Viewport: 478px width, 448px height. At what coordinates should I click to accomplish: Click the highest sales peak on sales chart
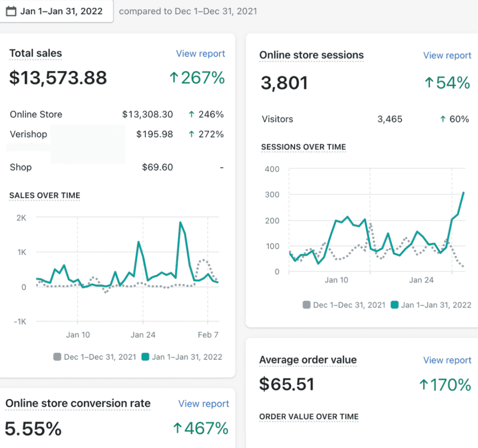181,223
